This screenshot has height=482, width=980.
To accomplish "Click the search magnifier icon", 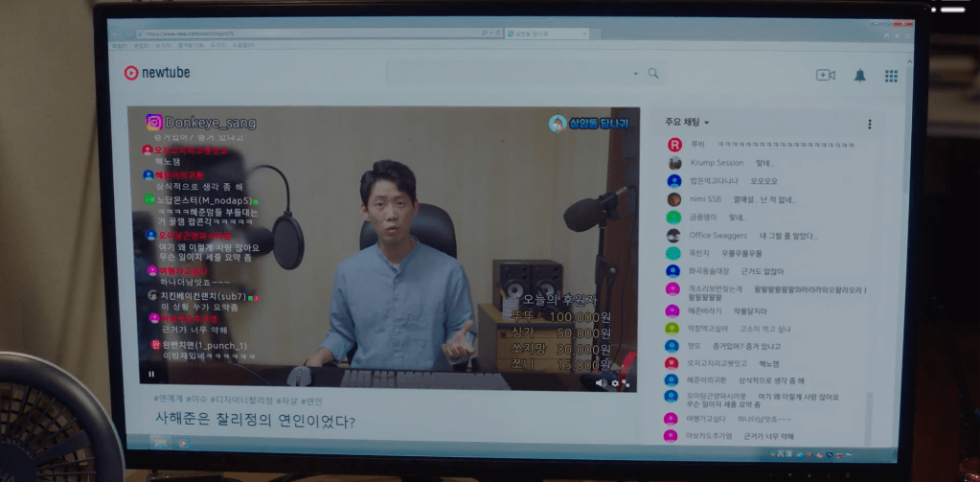I will click(653, 74).
